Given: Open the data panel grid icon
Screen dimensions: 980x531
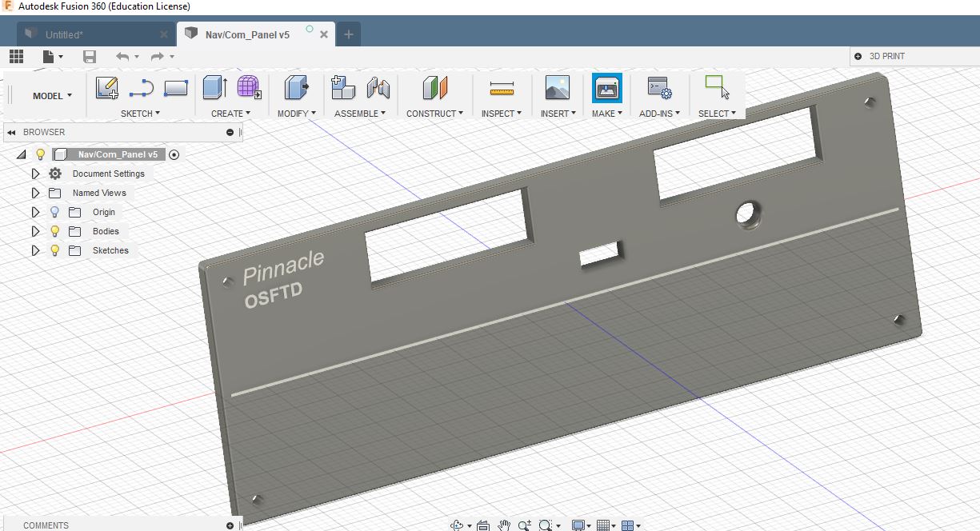Looking at the screenshot, I should 16,56.
